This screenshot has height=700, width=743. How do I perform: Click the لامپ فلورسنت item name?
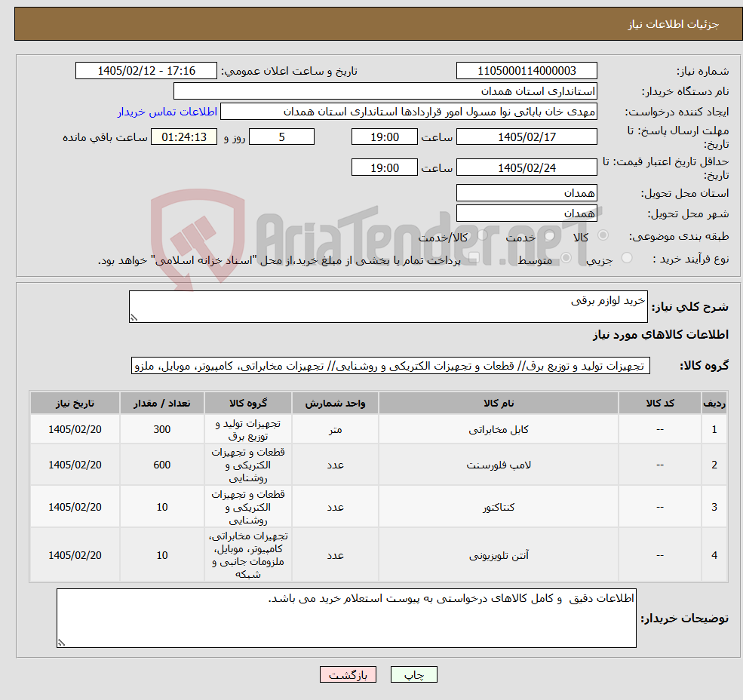[x=499, y=465]
